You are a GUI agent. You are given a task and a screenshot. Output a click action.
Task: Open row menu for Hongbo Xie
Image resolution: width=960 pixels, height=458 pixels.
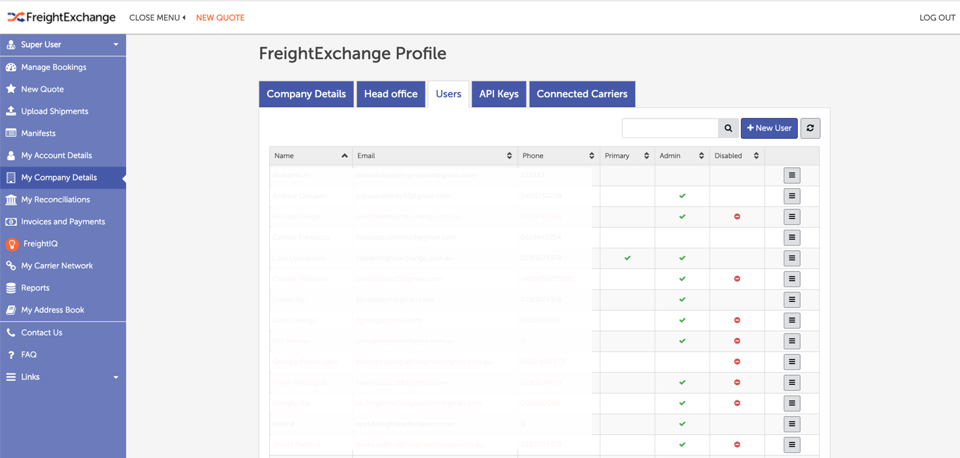pyautogui.click(x=792, y=403)
